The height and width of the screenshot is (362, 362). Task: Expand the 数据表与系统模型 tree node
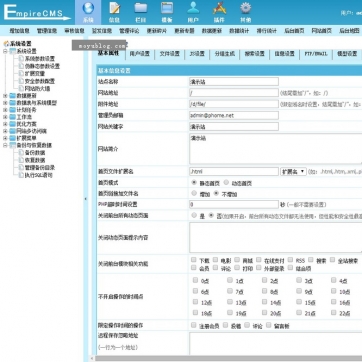click(x=5, y=103)
